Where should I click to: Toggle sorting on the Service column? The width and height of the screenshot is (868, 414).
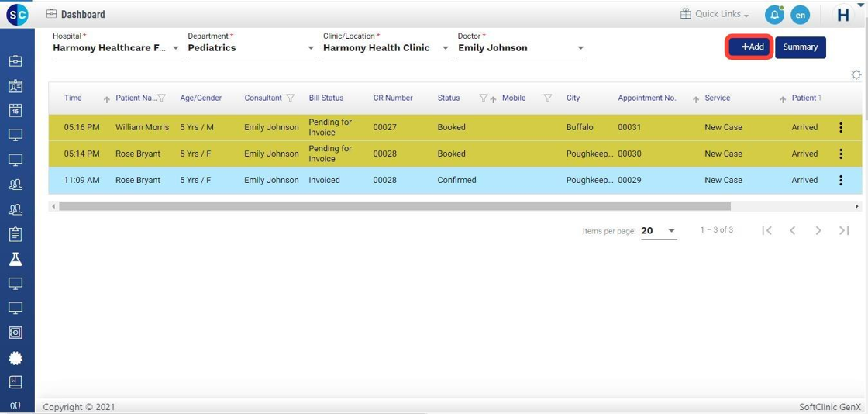tap(696, 99)
